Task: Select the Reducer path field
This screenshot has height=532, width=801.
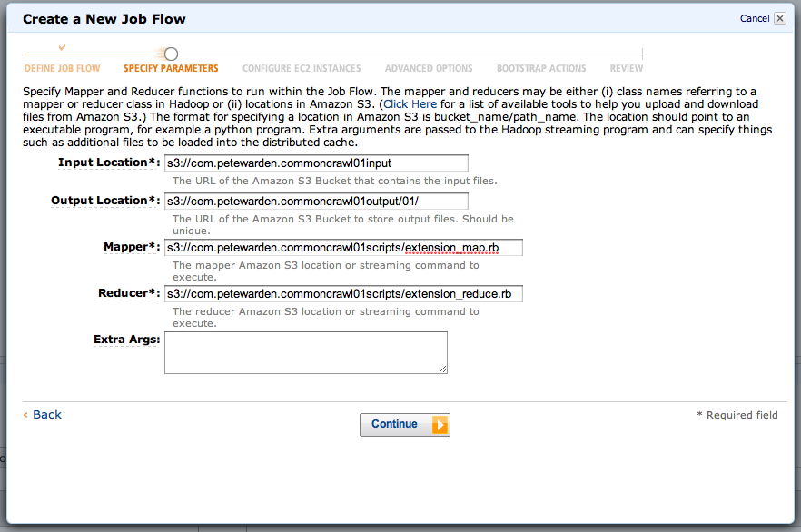Action: [343, 294]
